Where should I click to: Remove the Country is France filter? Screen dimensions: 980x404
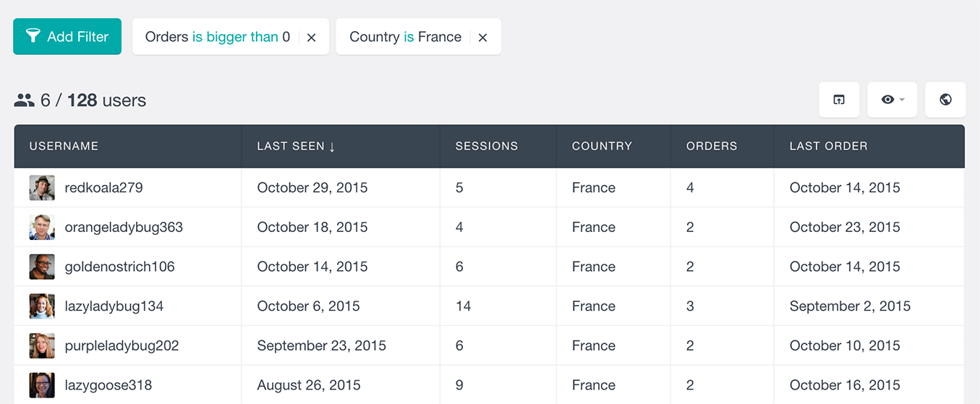(482, 38)
